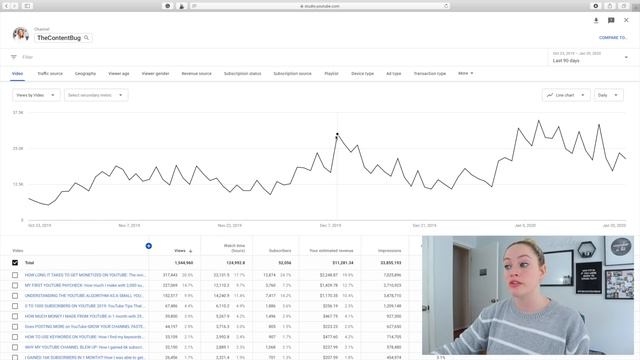This screenshot has height=360, width=640.
Task: Click the Safari share icon
Action: point(610,6)
